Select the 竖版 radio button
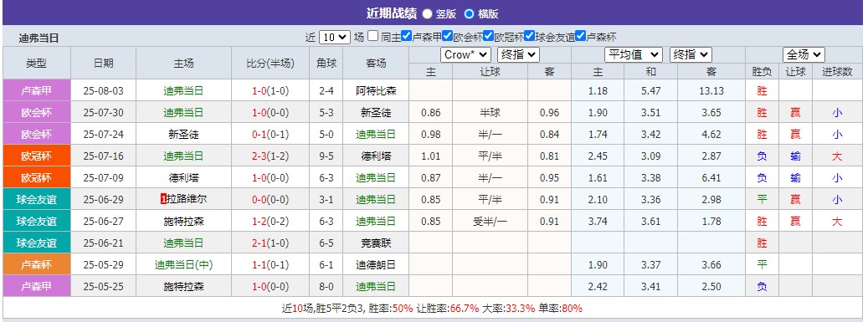Screen dimensions: 868x322 tap(428, 14)
